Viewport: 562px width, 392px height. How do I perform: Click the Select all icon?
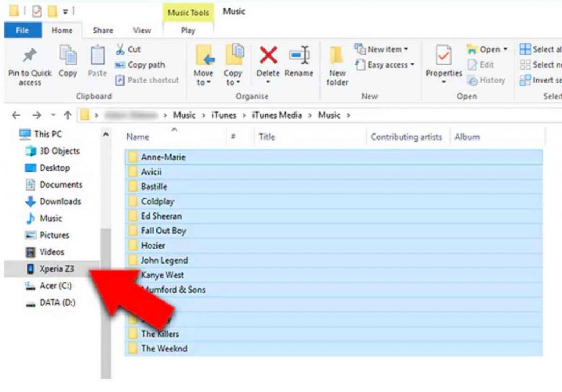coord(525,49)
